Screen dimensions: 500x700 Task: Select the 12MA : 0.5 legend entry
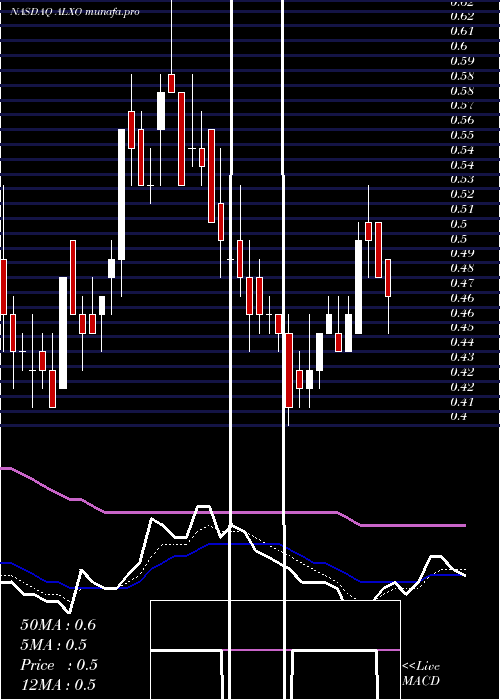(x=58, y=685)
